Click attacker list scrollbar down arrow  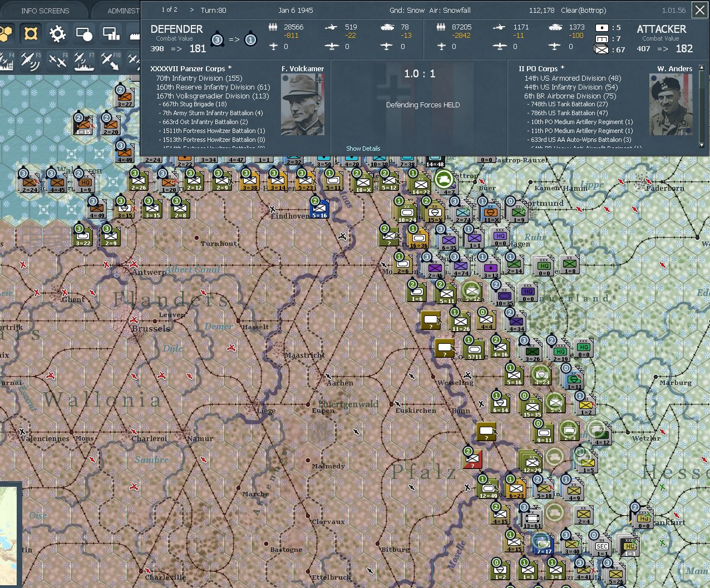click(x=702, y=145)
